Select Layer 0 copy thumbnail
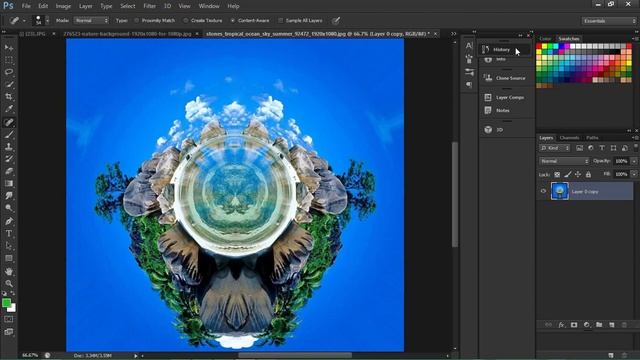 click(560, 191)
